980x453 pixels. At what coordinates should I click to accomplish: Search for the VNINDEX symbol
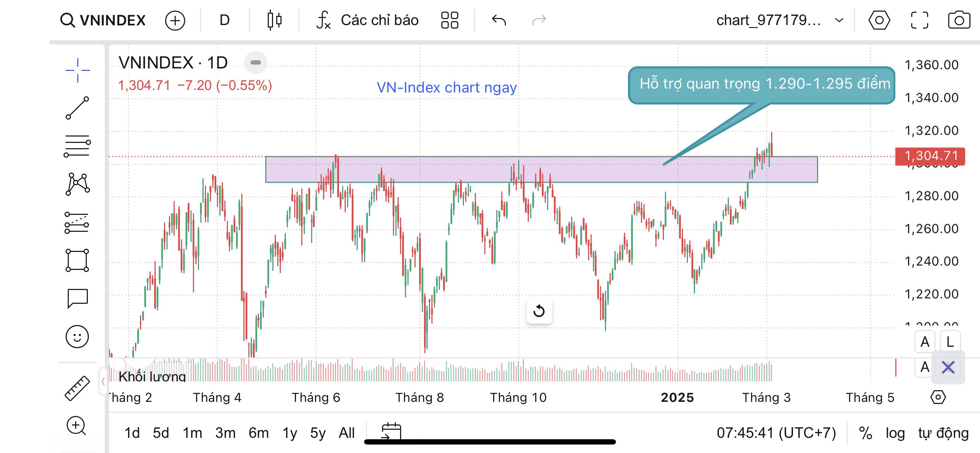(103, 20)
